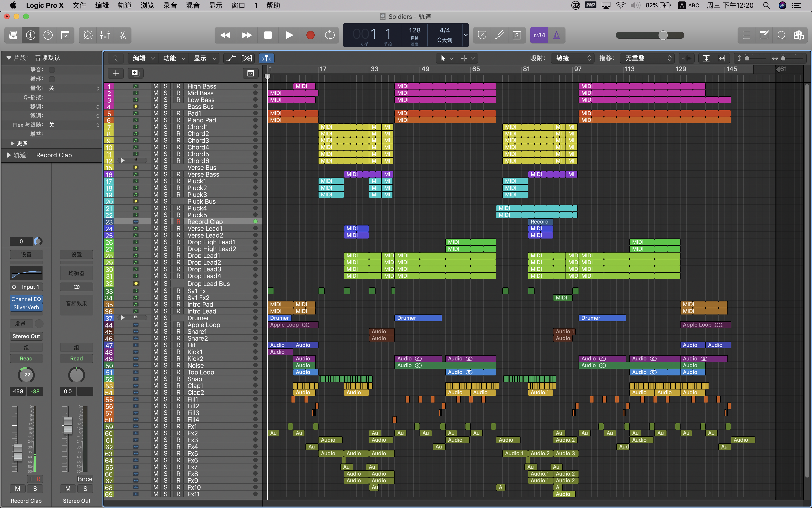The image size is (812, 508).
Task: Expand the Drumer track stack triangle
Action: [x=123, y=318]
